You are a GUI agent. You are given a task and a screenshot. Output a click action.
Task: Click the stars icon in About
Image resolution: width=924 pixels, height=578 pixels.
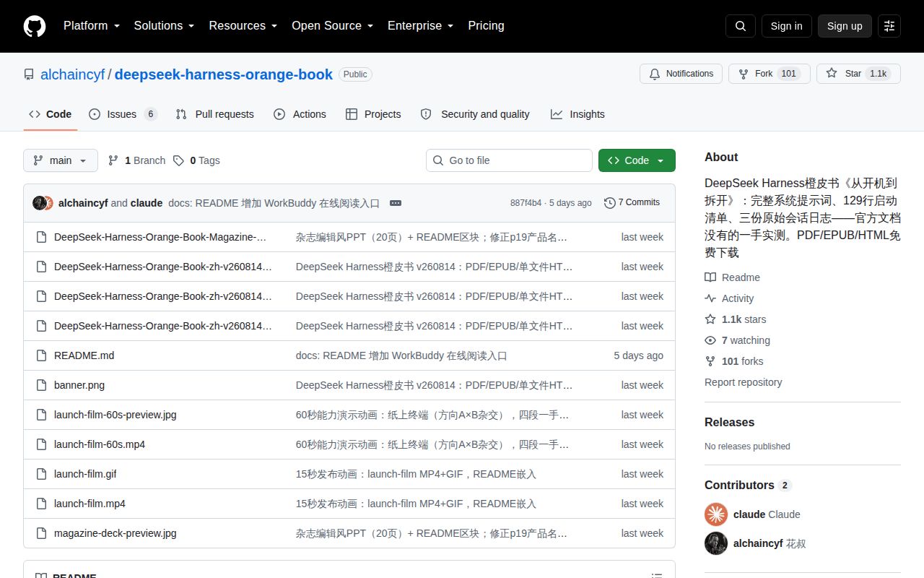(710, 319)
